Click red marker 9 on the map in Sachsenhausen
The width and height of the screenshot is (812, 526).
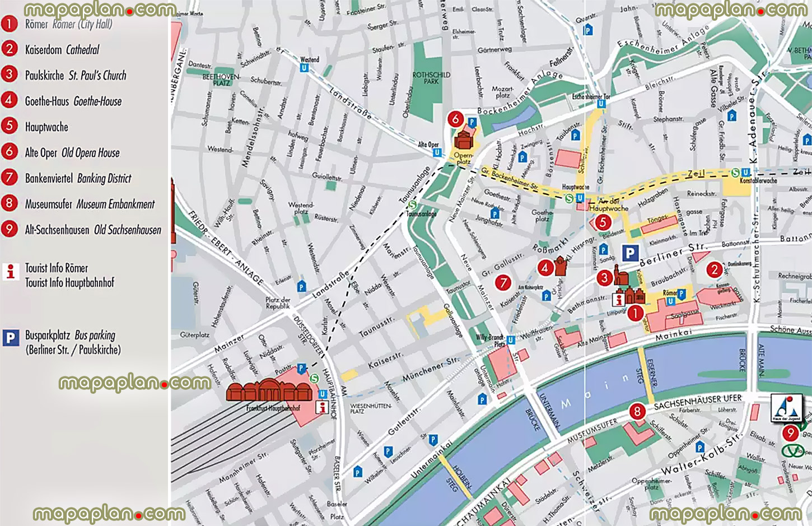tap(790, 432)
